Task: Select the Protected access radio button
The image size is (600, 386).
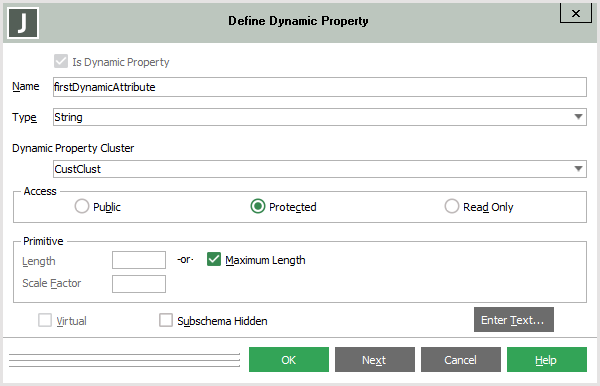Action: [x=258, y=206]
